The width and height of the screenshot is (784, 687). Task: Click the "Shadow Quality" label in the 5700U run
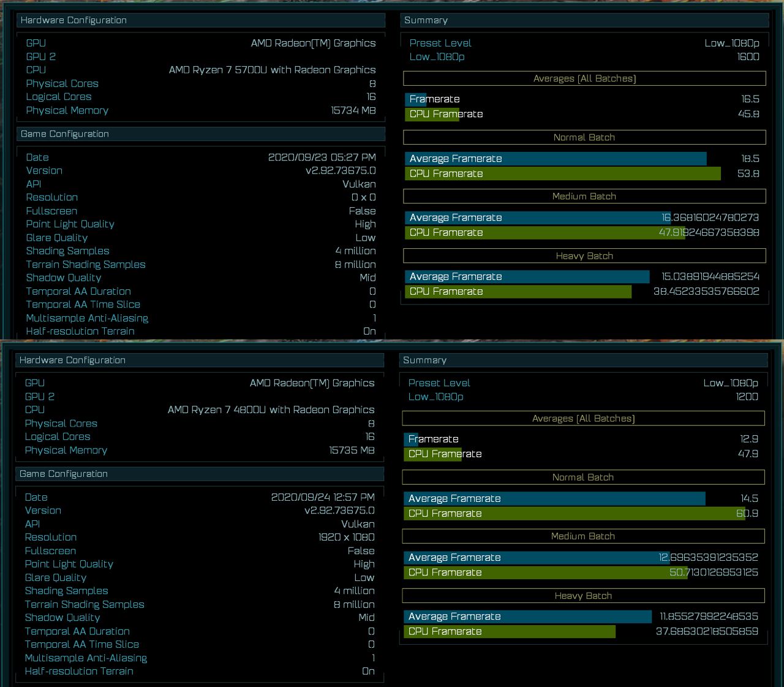pyautogui.click(x=64, y=278)
